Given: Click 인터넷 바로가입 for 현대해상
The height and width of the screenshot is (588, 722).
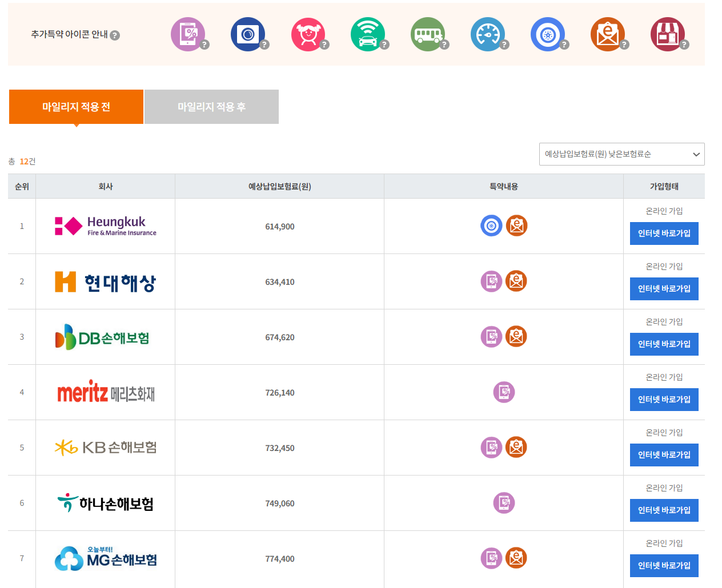Looking at the screenshot, I should (664, 289).
